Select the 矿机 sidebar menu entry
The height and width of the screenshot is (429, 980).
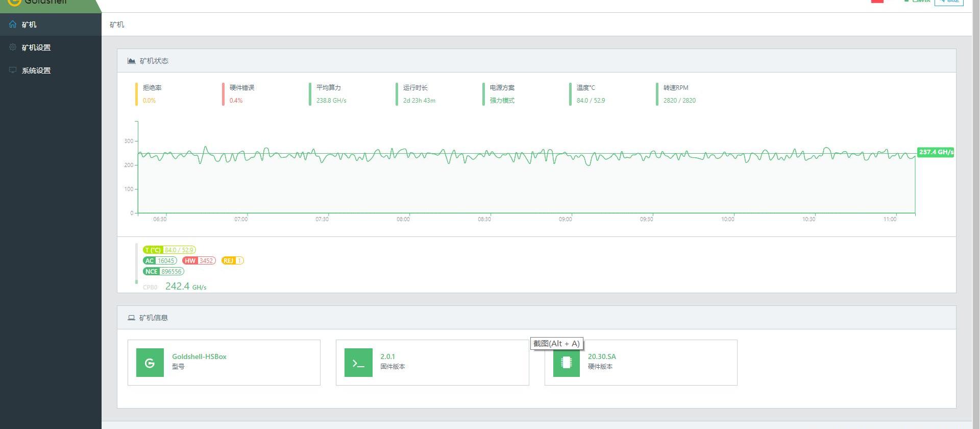(29, 25)
